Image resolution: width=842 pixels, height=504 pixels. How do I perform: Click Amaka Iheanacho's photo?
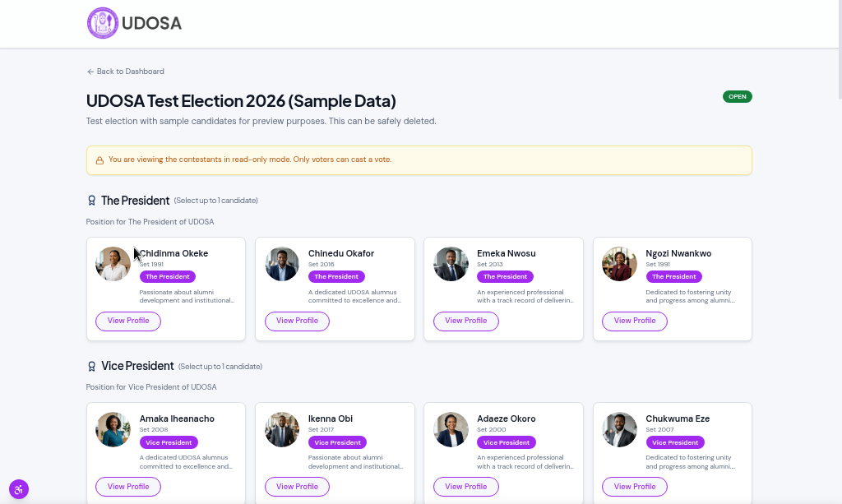[x=113, y=429]
